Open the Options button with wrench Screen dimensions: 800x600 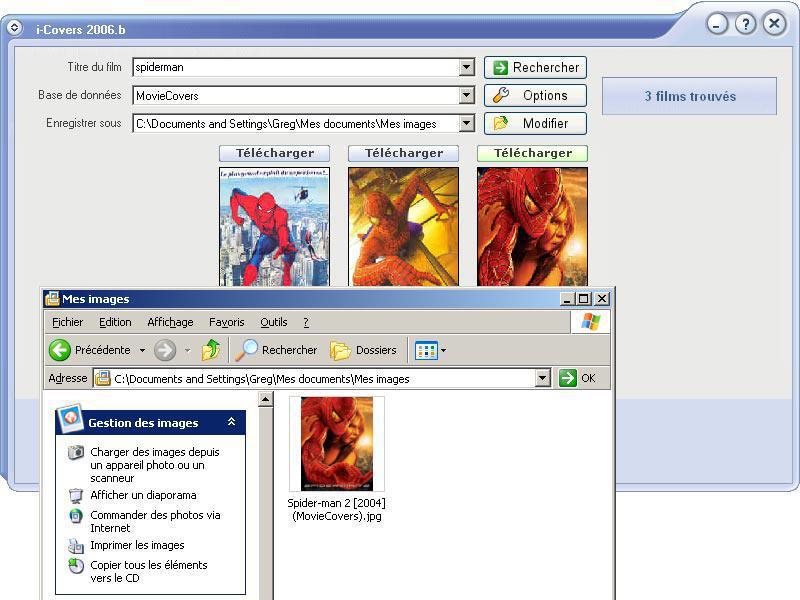(535, 95)
